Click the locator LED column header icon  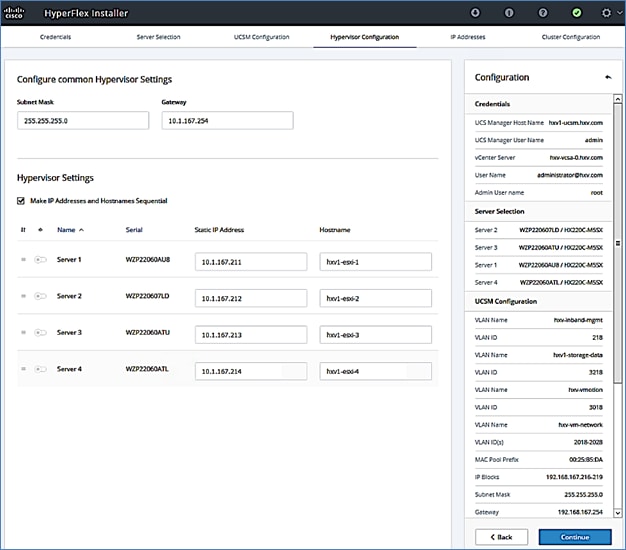(x=40, y=229)
